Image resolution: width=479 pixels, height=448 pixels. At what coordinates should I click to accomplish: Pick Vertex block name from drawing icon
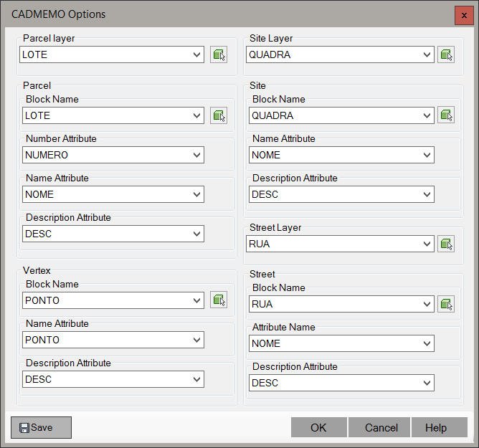(x=219, y=300)
